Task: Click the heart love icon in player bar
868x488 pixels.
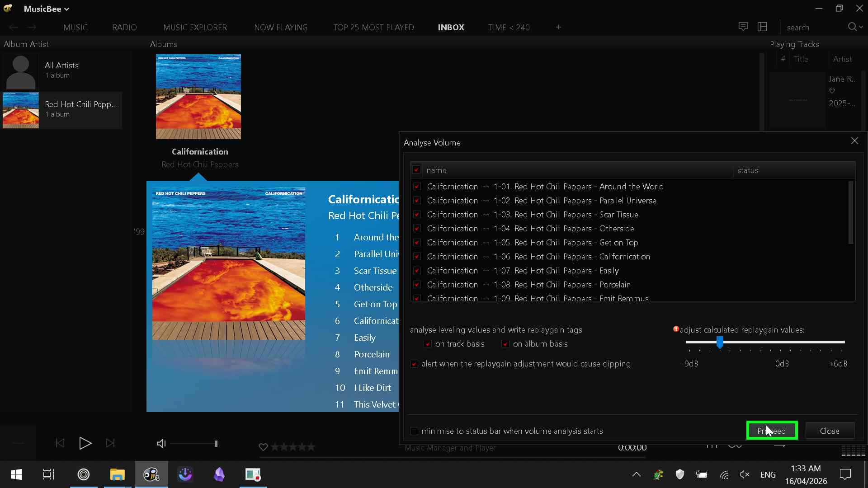Action: click(263, 447)
